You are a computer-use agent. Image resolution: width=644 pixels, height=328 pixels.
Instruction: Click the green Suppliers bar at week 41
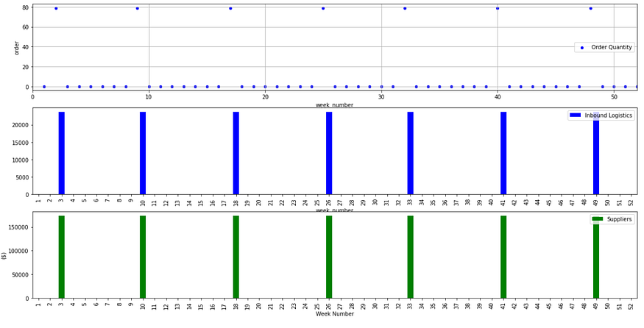click(x=503, y=257)
